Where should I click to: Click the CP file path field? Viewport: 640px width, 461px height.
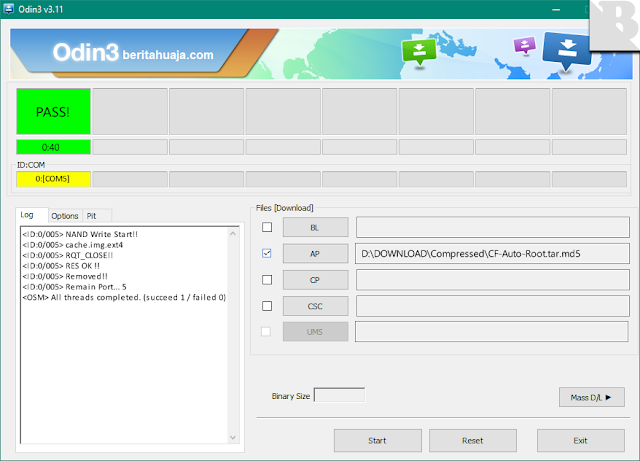pyautogui.click(x=493, y=280)
